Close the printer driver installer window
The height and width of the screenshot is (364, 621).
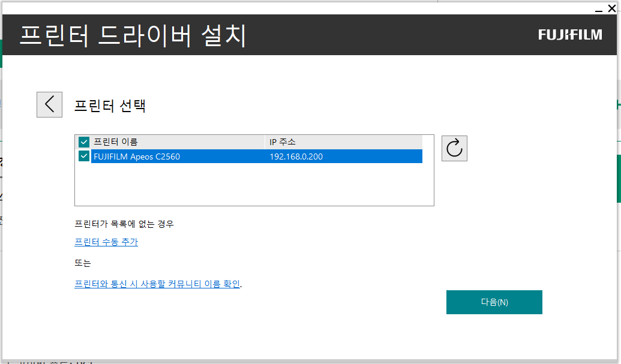(x=612, y=8)
